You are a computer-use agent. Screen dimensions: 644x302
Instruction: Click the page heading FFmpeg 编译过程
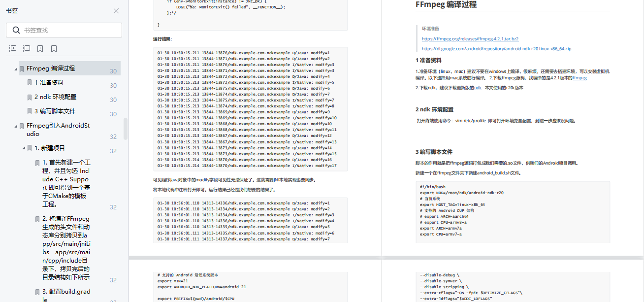click(x=446, y=5)
